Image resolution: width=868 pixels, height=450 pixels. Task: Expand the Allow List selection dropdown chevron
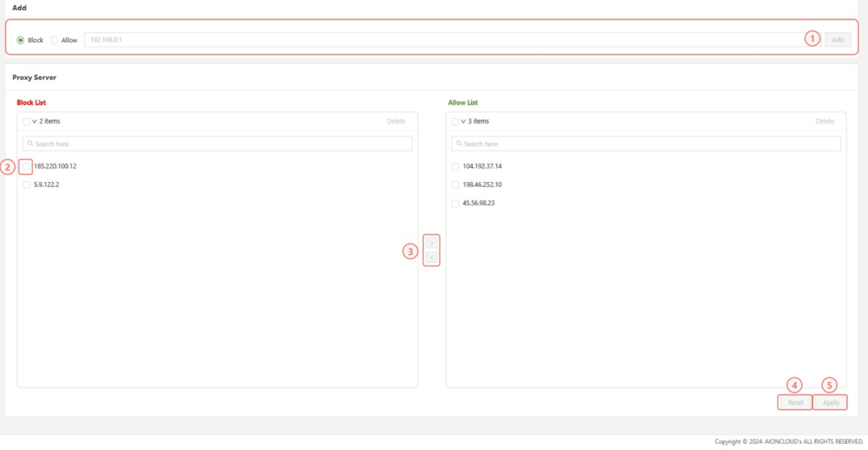click(x=463, y=122)
